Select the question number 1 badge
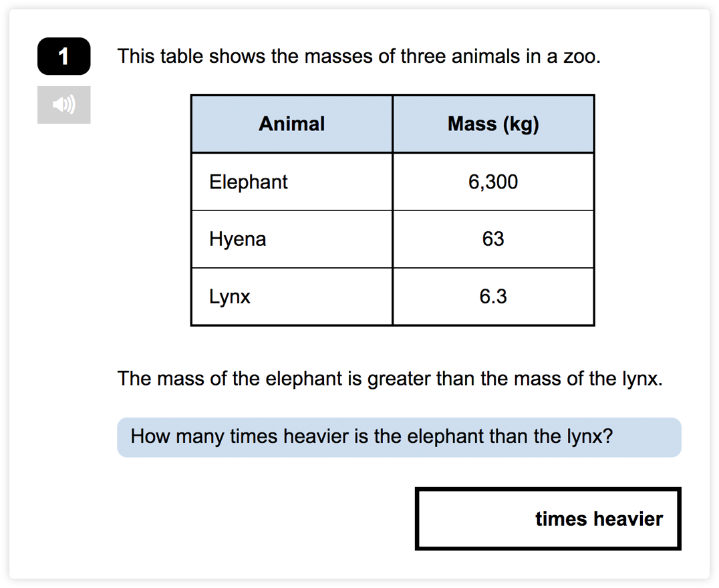The width and height of the screenshot is (719, 588). pyautogui.click(x=63, y=56)
